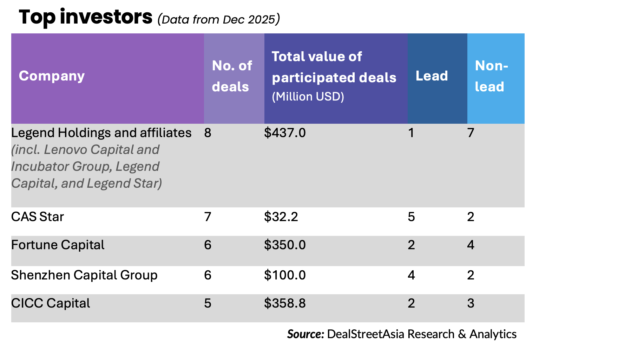The image size is (644, 348).
Task: Select the CAS Star company cell
Action: tap(38, 217)
